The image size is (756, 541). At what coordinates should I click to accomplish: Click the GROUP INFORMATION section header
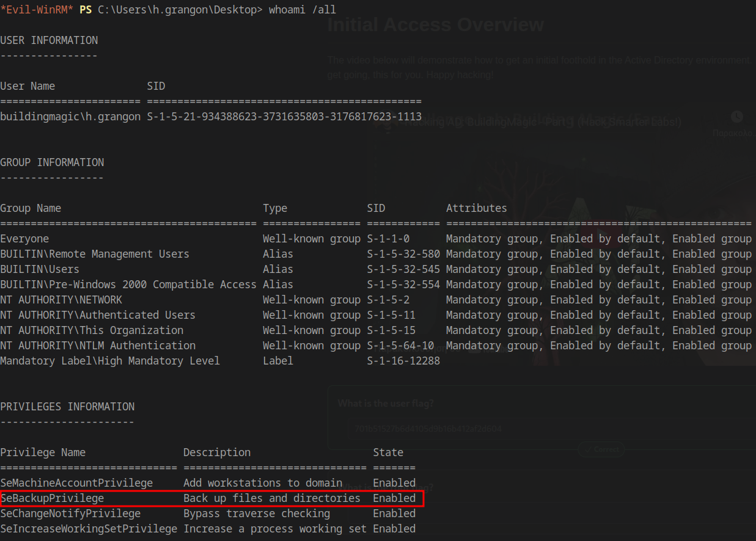(x=52, y=162)
